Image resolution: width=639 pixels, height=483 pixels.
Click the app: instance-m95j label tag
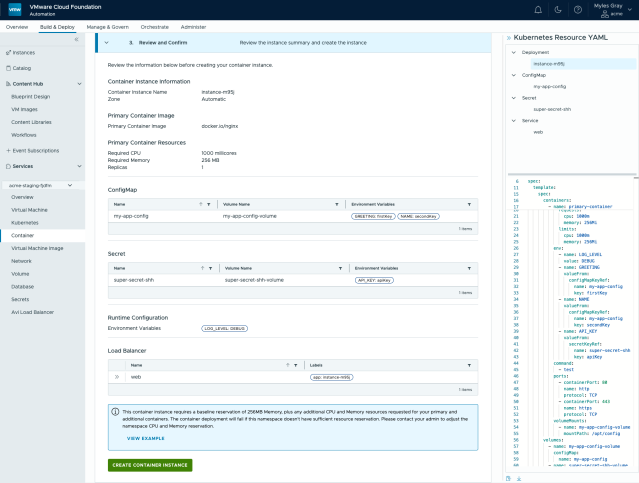pos(332,377)
